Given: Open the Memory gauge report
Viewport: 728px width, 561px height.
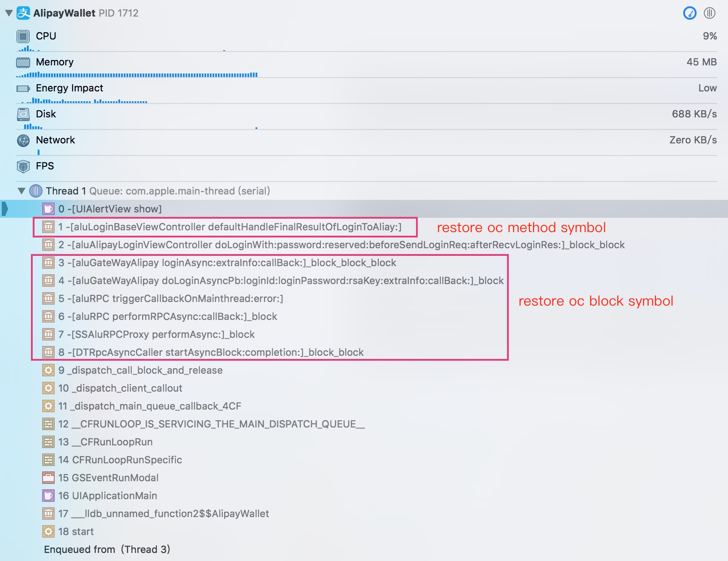Looking at the screenshot, I should pyautogui.click(x=367, y=65).
